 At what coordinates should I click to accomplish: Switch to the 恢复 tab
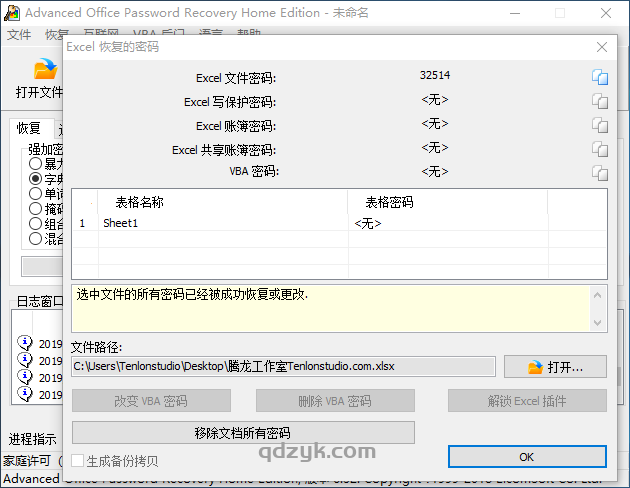(x=29, y=128)
